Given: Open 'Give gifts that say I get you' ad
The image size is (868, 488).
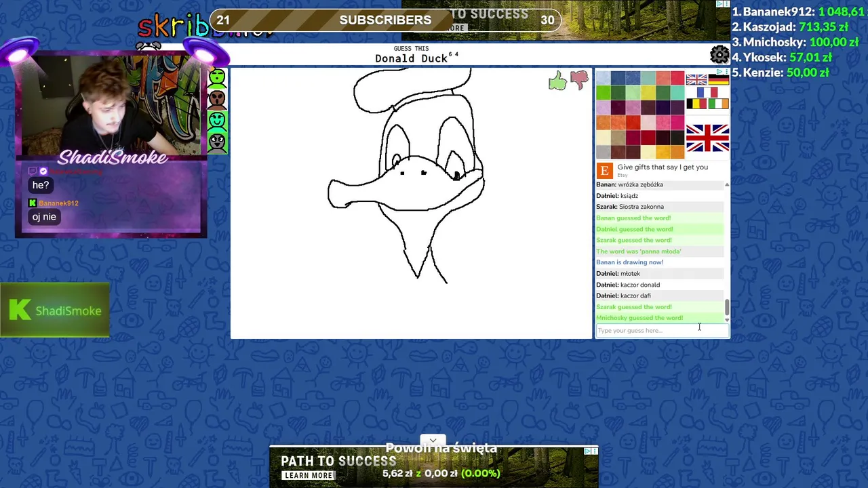Looking at the screenshot, I should (x=662, y=167).
